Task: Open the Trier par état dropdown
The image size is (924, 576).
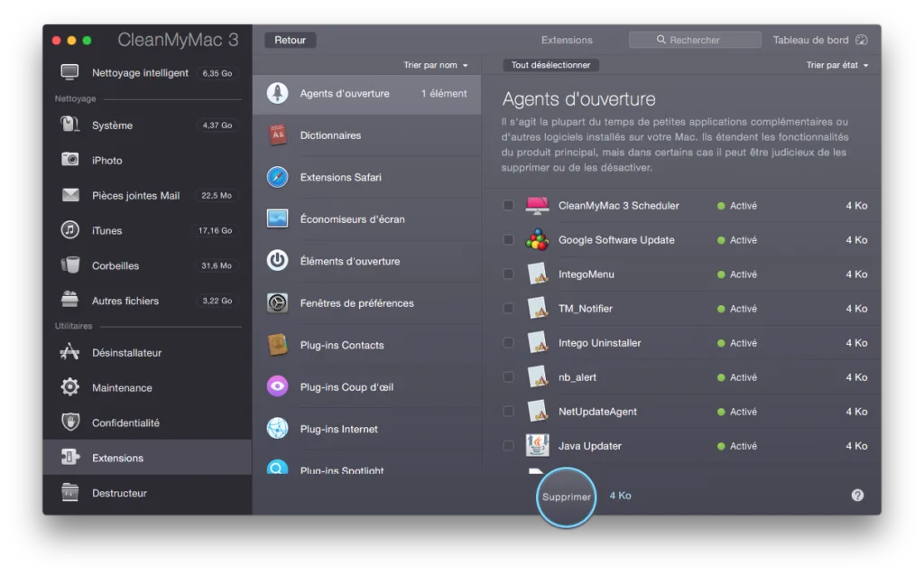Action: click(837, 65)
